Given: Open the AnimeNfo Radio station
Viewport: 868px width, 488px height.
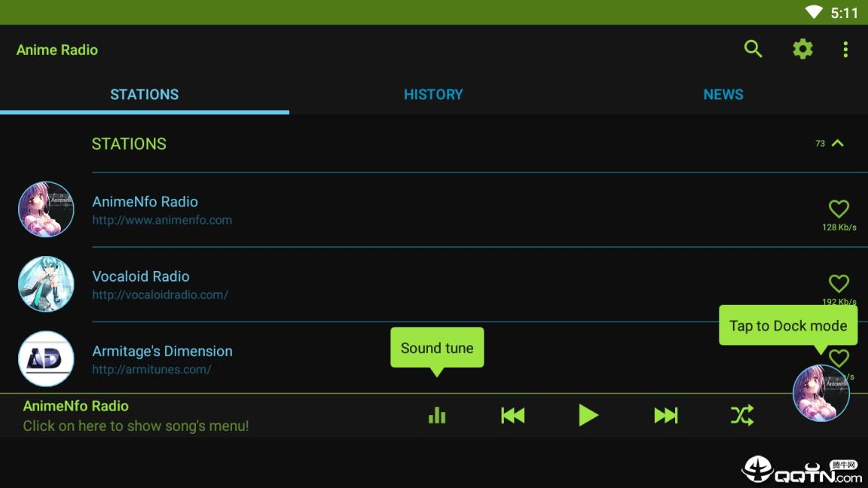Looking at the screenshot, I should (145, 202).
